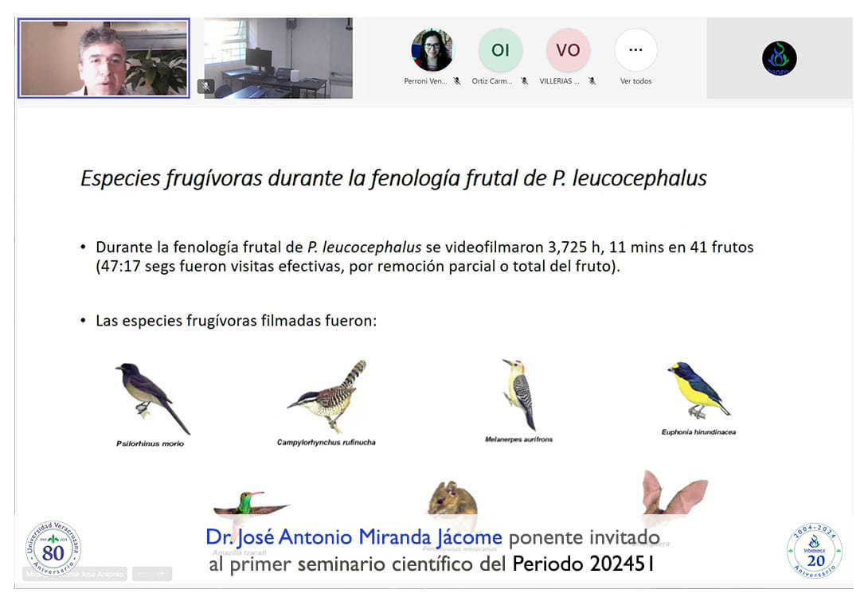The height and width of the screenshot is (605, 868).
Task: Select the active speaker video thumbnail
Action: [x=104, y=59]
